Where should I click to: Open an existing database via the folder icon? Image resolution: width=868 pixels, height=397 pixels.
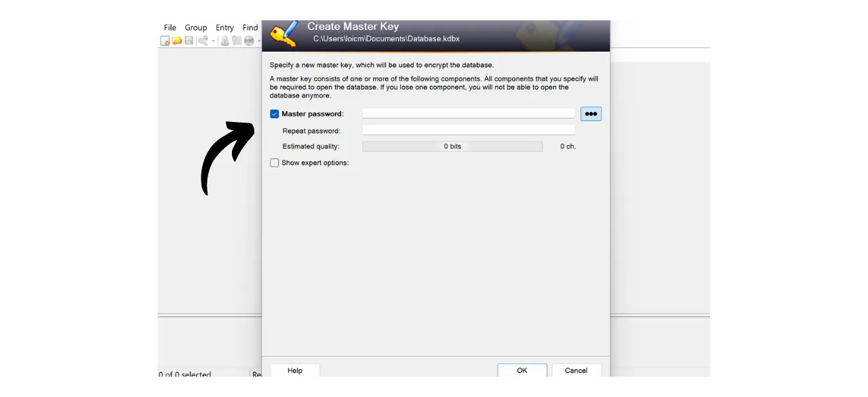pos(176,41)
